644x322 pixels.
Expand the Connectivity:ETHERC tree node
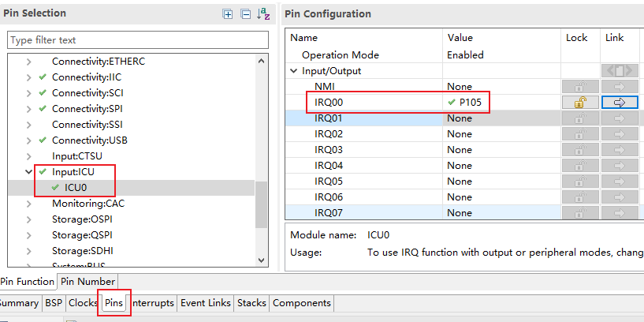(29, 62)
